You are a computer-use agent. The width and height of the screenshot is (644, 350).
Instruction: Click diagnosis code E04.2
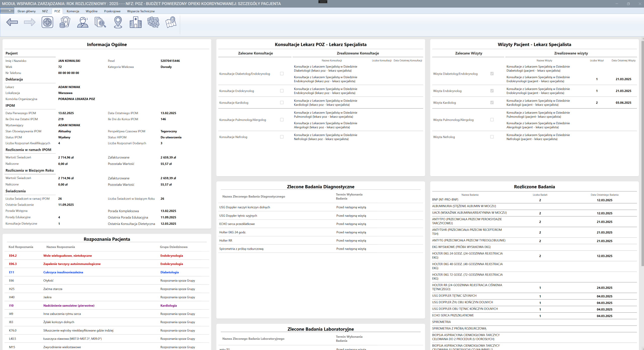(x=13, y=256)
